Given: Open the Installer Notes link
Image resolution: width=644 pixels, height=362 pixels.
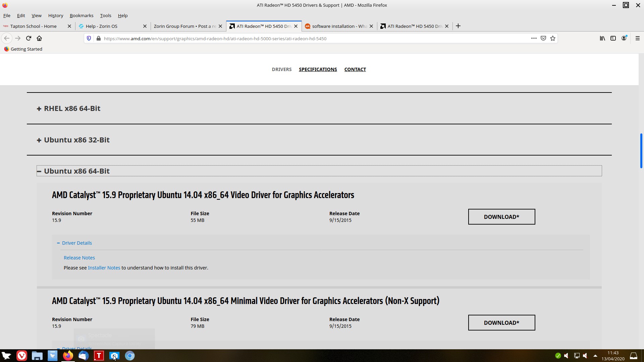Looking at the screenshot, I should pos(104,268).
